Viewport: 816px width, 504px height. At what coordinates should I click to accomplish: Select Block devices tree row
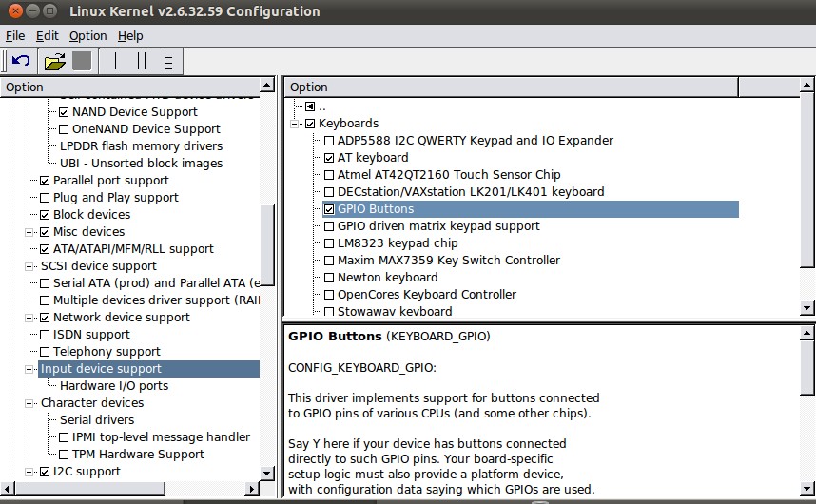(91, 215)
